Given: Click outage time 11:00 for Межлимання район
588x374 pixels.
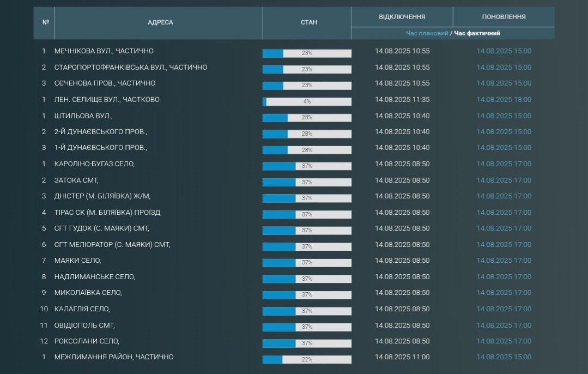Looking at the screenshot, I should (x=402, y=357).
